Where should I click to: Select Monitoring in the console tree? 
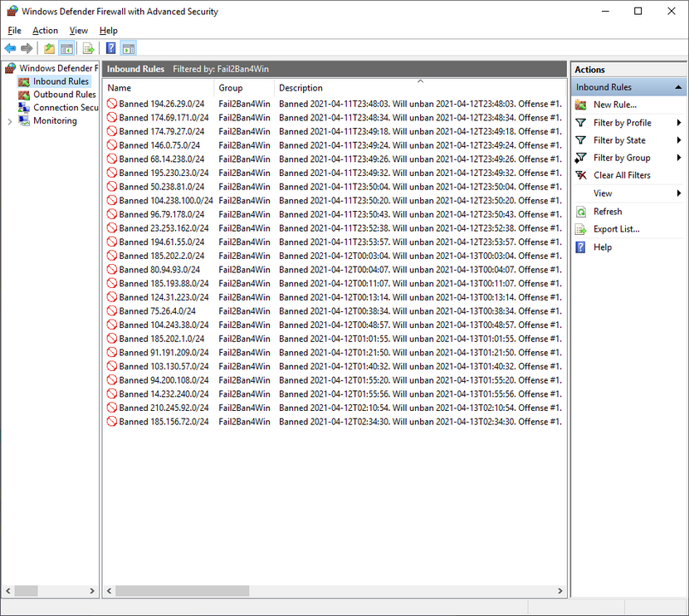(55, 120)
